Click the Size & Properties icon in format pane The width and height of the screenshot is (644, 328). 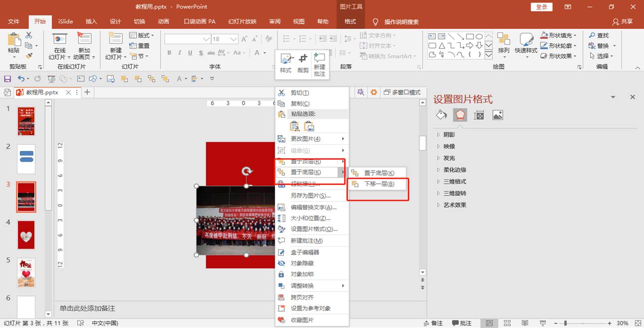tap(479, 115)
